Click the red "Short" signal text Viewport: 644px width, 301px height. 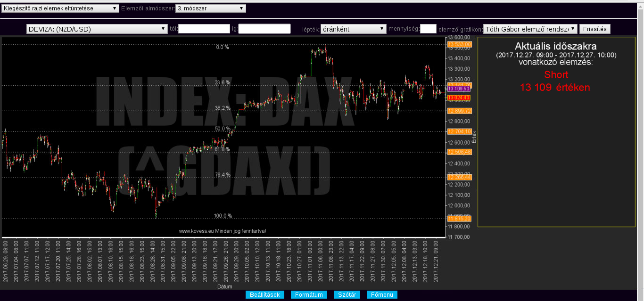[x=556, y=74]
